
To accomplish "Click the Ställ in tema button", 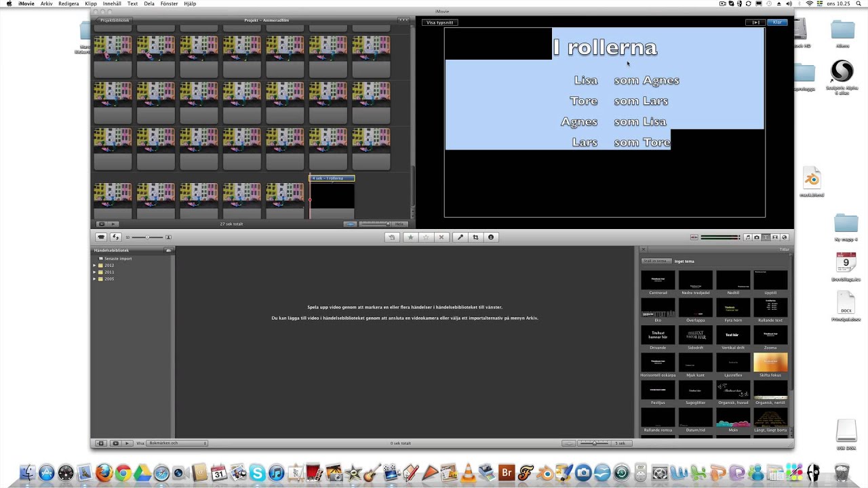I will pyautogui.click(x=656, y=261).
